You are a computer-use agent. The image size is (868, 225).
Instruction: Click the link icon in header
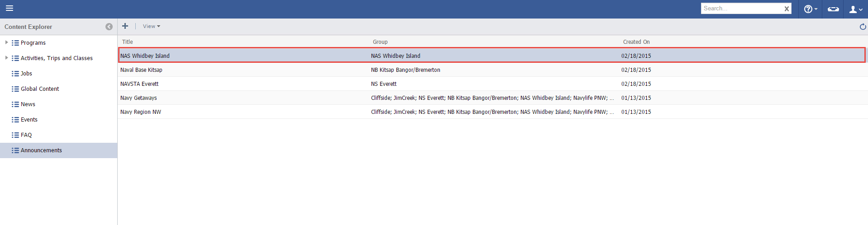tap(833, 9)
